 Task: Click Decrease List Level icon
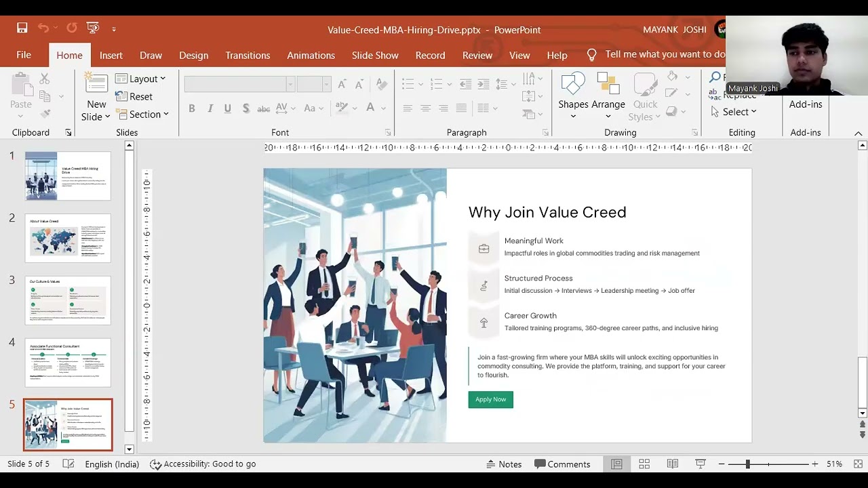coord(465,84)
